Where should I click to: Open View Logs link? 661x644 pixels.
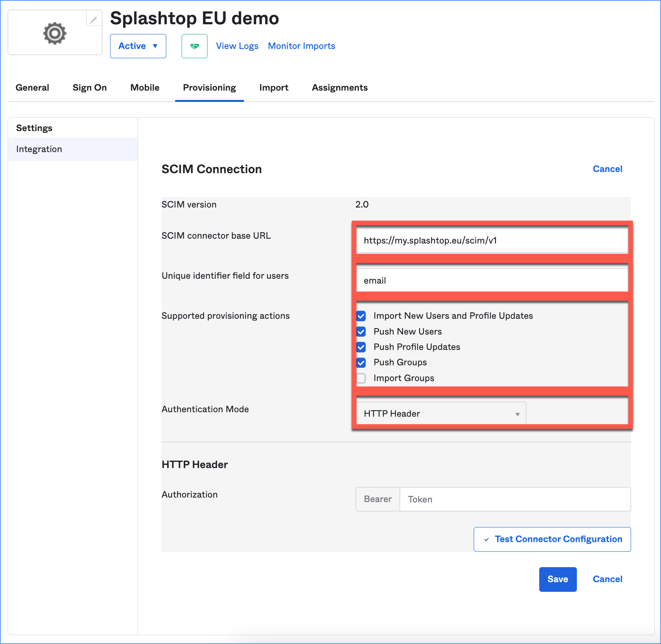pyautogui.click(x=237, y=46)
